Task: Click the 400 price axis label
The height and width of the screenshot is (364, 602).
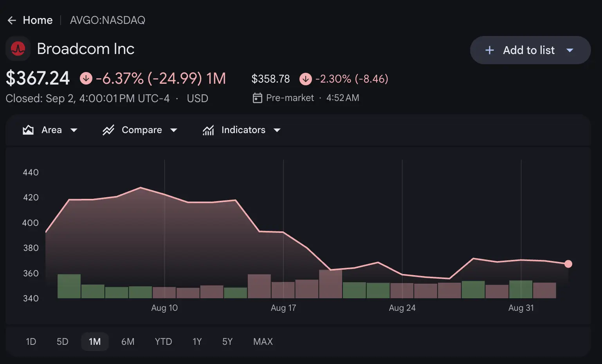Action: click(x=31, y=223)
